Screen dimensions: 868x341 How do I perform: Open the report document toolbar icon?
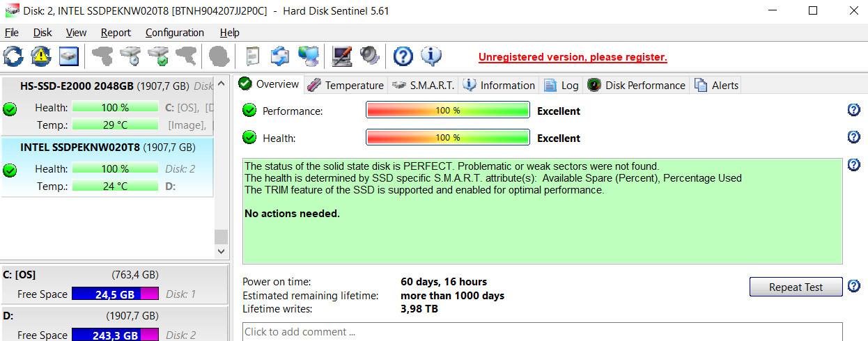(253, 56)
